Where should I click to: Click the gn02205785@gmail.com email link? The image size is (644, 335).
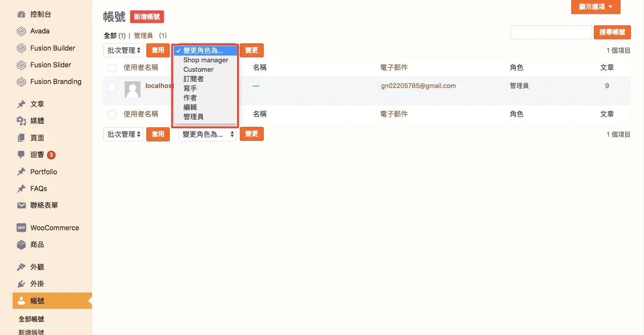point(418,86)
